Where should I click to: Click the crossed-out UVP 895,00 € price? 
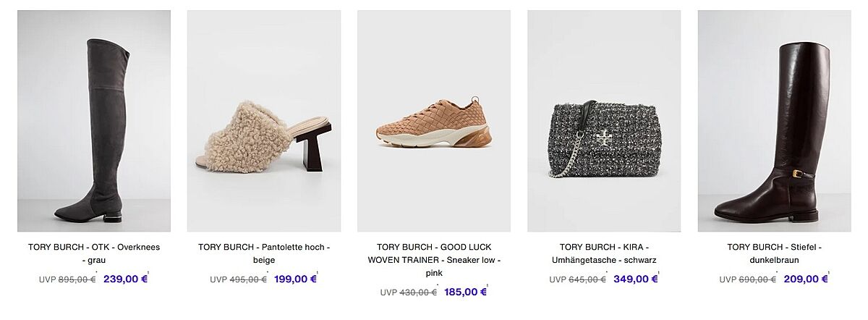[x=77, y=279]
